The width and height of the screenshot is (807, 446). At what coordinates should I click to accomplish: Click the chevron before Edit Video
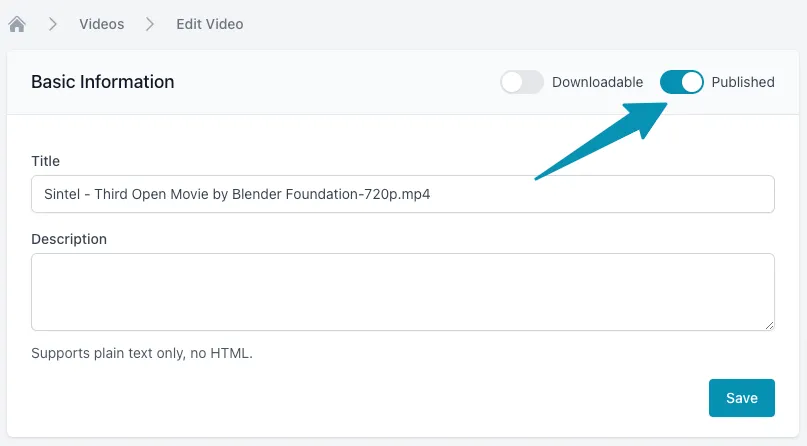(150, 24)
